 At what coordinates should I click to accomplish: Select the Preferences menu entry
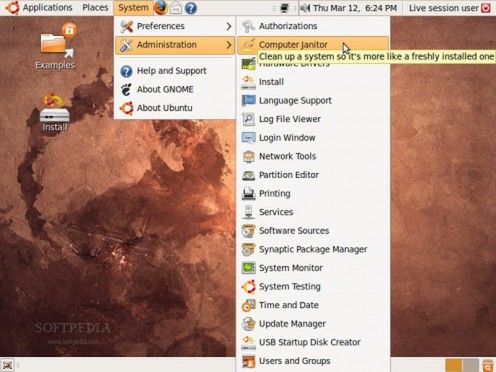(x=175, y=26)
